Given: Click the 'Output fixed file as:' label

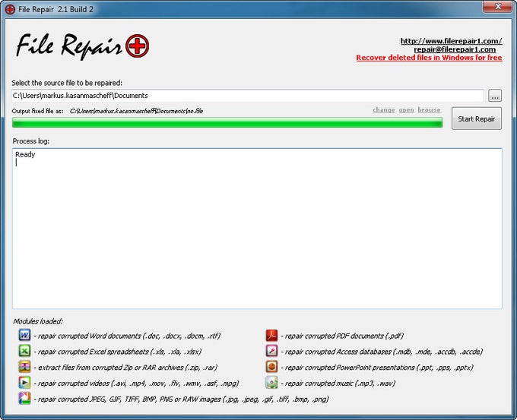Looking at the screenshot, I should point(37,111).
